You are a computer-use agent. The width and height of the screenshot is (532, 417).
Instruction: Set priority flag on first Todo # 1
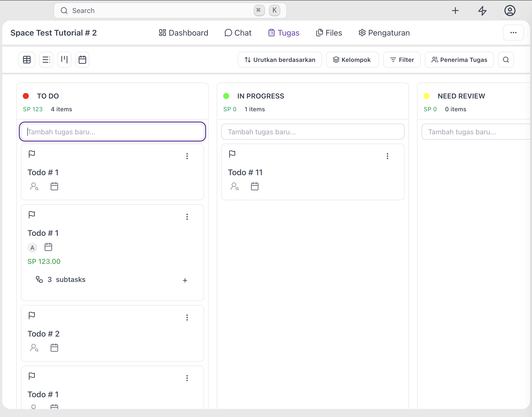click(x=32, y=154)
